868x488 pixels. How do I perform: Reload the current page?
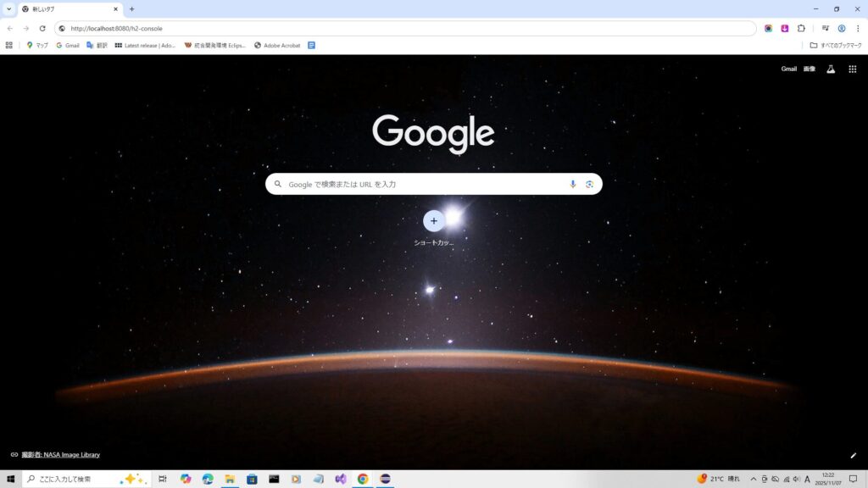click(x=42, y=28)
